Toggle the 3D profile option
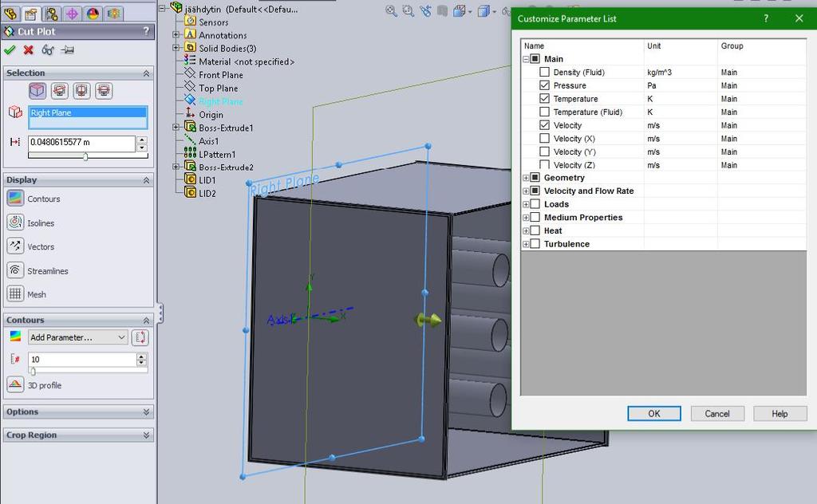This screenshot has height=504, width=817. 16,384
